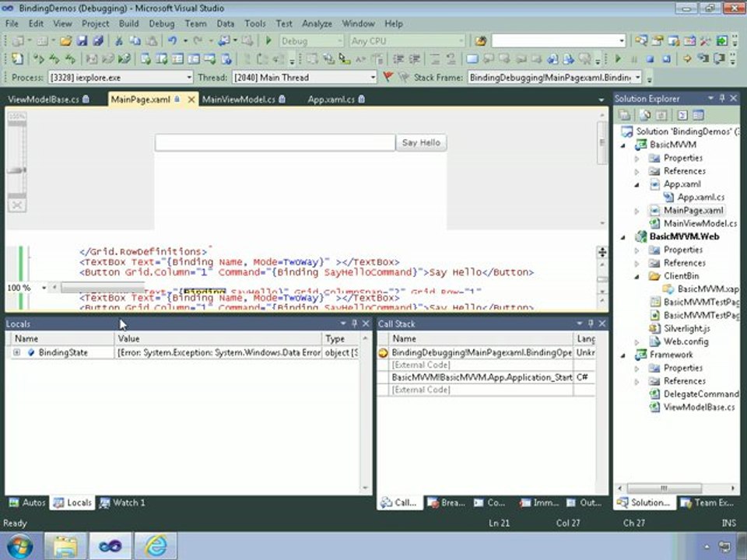Image resolution: width=747 pixels, height=560 pixels.
Task: Click the Stop Debugging square icon
Action: (x=650, y=59)
